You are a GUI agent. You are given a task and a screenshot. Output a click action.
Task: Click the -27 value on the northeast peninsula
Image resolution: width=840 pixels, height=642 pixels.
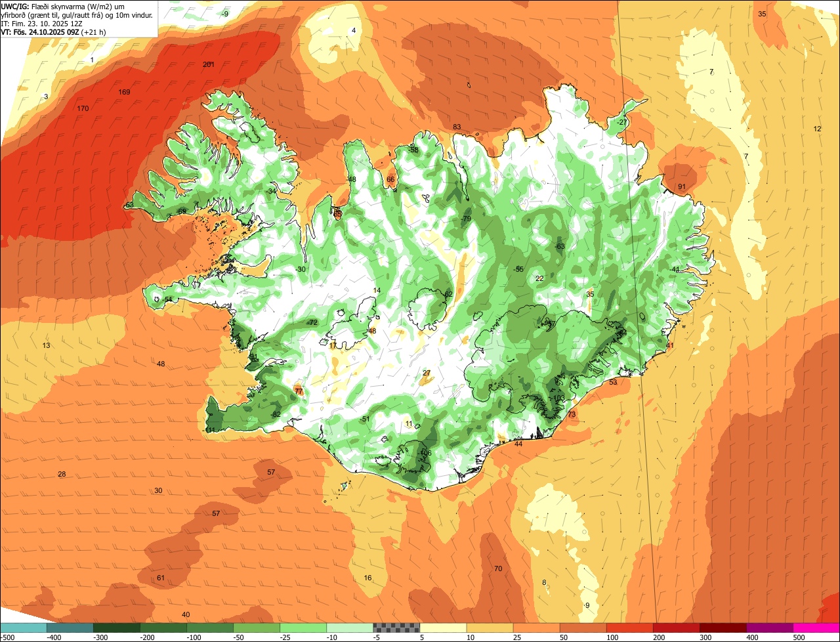pyautogui.click(x=622, y=122)
